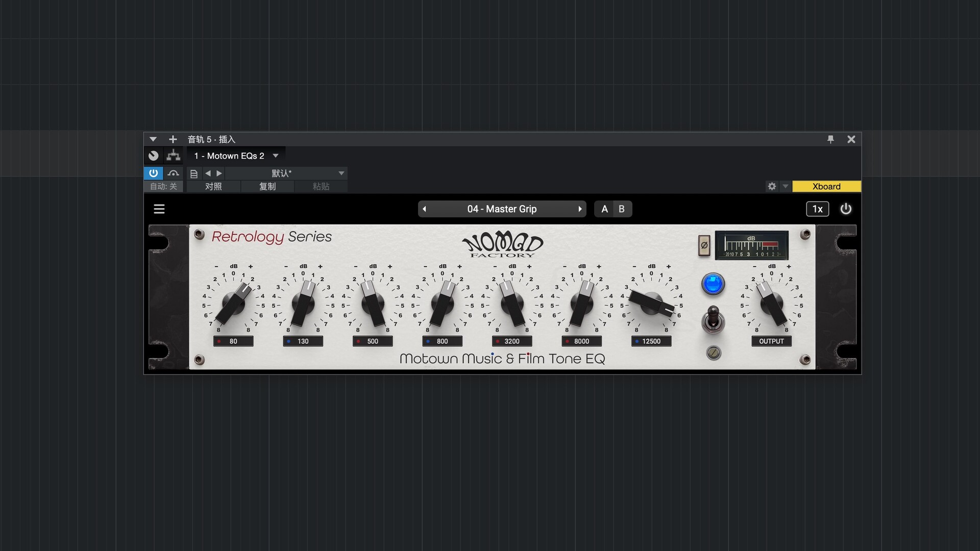Open the 默认* preset dropdown
980x551 pixels.
(286, 173)
